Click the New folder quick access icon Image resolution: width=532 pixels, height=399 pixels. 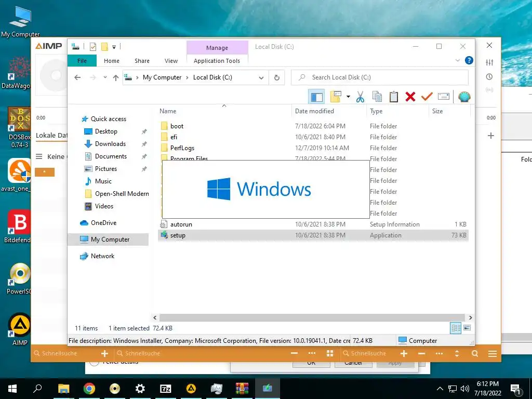[104, 46]
